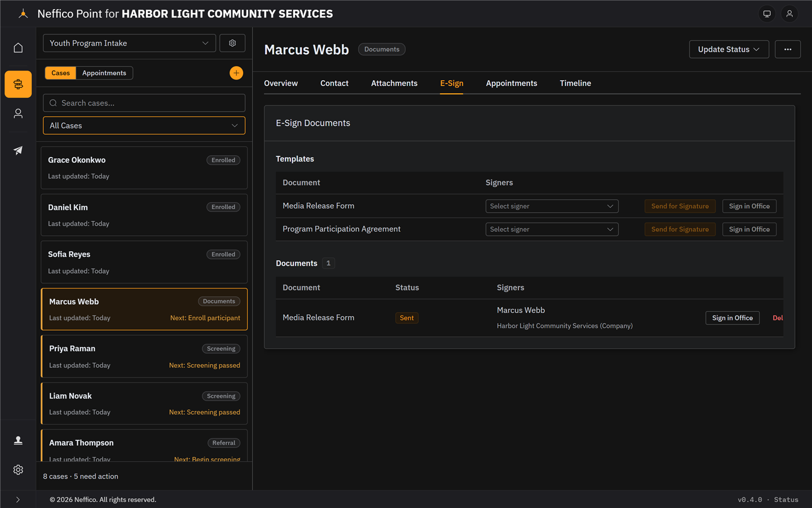This screenshot has width=812, height=508.
Task: Open the Youth Program Intake dropdown
Action: pyautogui.click(x=130, y=43)
